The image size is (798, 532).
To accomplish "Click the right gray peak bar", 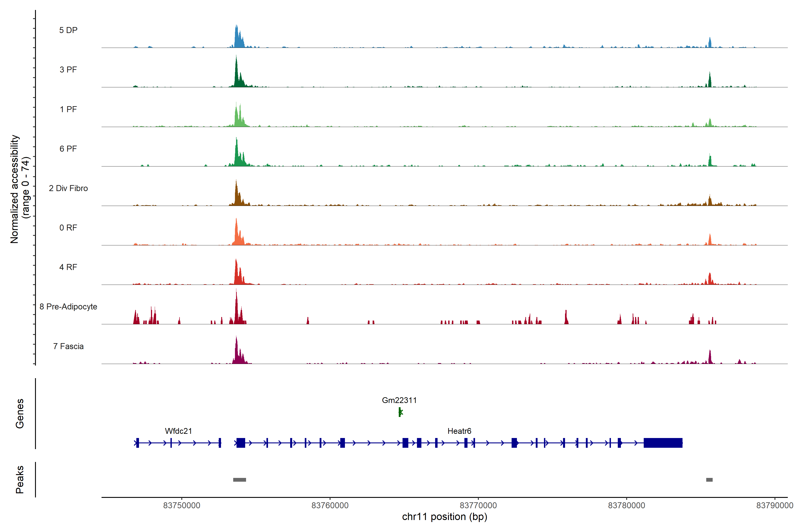I will pyautogui.click(x=709, y=480).
